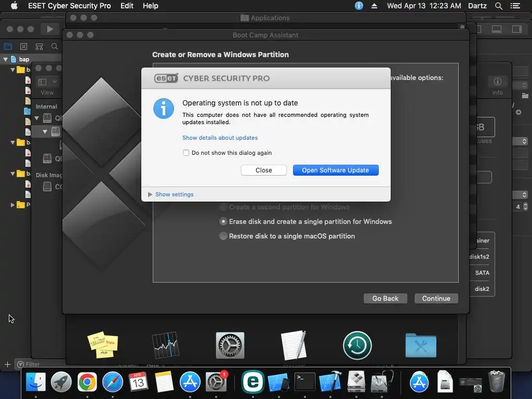Open Stickies in Applications window
Image resolution: width=532 pixels, height=399 pixels.
[x=103, y=345]
